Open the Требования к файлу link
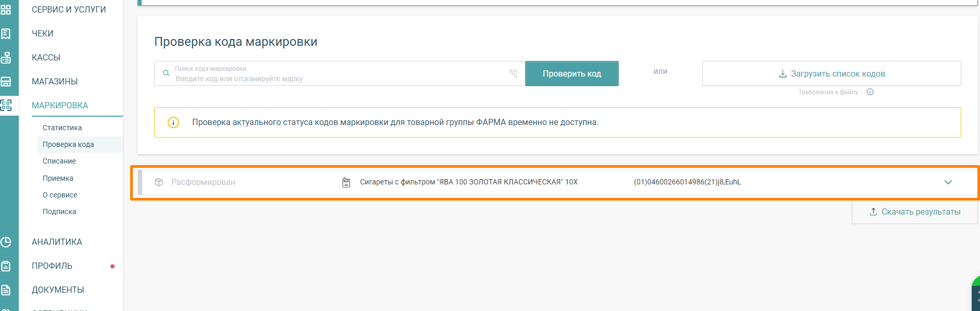 point(828,92)
